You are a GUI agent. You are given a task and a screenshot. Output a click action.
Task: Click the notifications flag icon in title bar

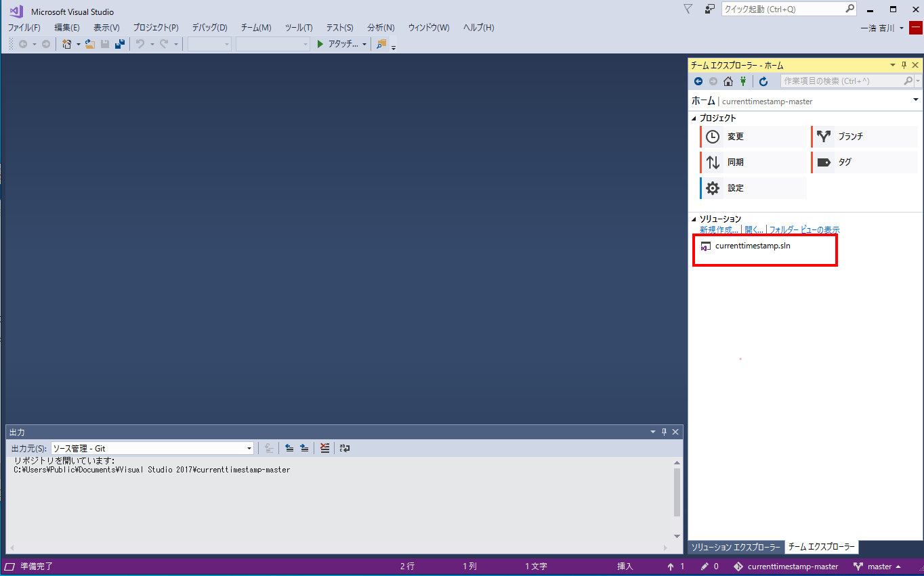pos(688,9)
